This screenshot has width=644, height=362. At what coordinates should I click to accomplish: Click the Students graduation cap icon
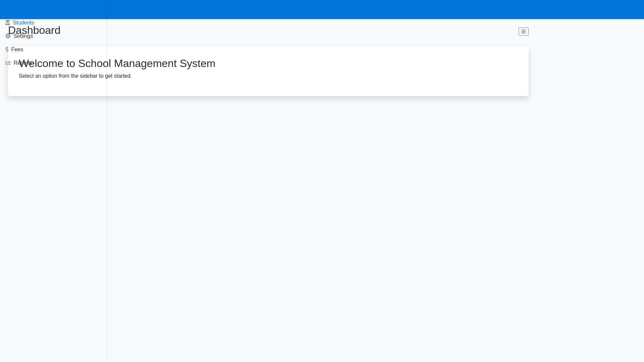[x=8, y=22]
